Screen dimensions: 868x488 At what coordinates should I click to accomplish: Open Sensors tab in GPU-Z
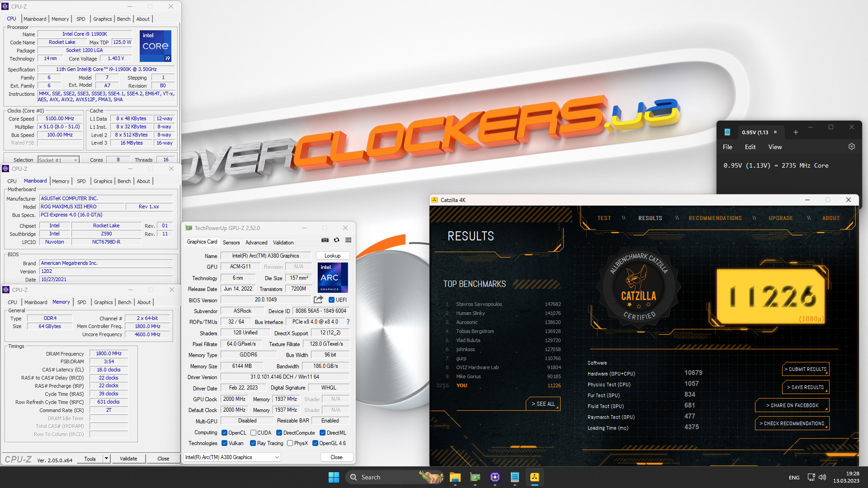(x=231, y=243)
